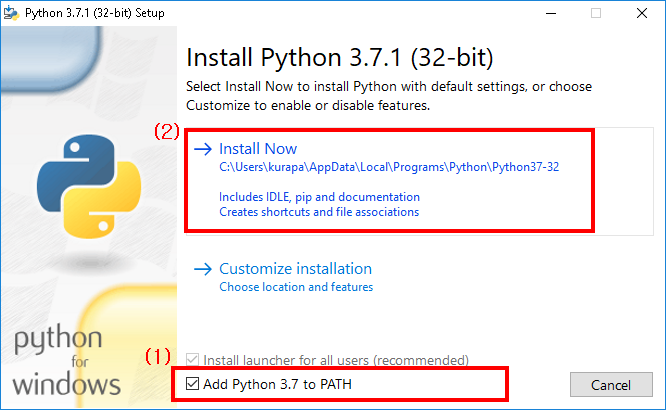The width and height of the screenshot is (666, 410).
Task: Click the Python setup icon in title bar
Action: pos(11,13)
